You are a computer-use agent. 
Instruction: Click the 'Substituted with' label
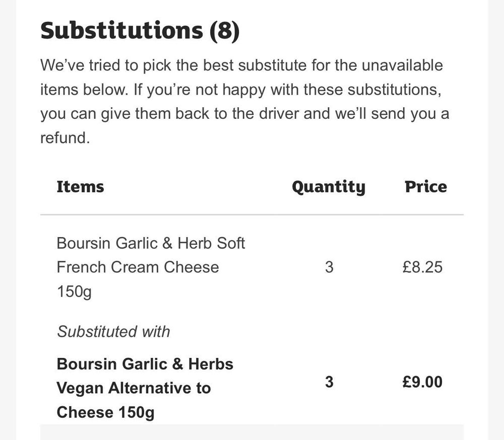113,331
